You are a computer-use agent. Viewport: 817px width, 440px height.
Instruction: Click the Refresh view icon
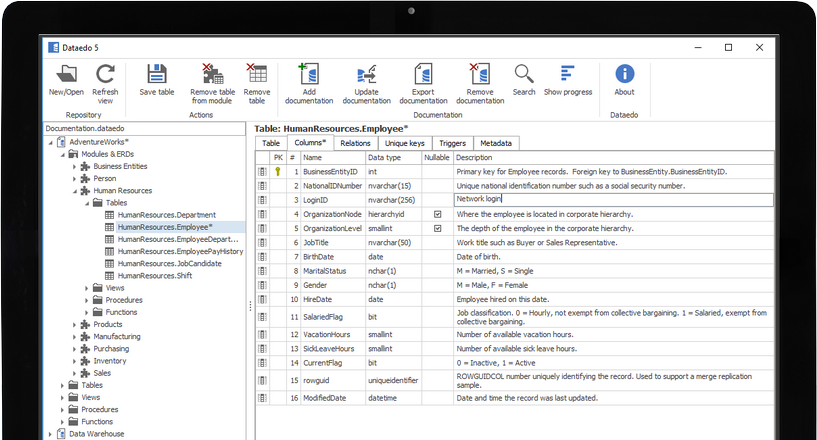tap(106, 75)
